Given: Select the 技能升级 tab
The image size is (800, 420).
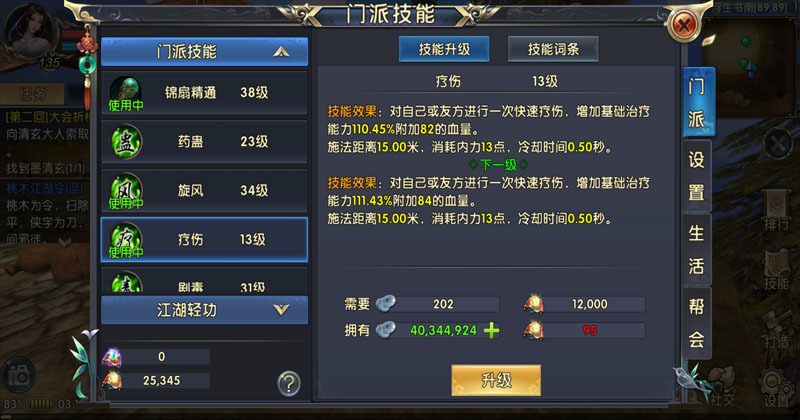Looking at the screenshot, I should (x=444, y=49).
